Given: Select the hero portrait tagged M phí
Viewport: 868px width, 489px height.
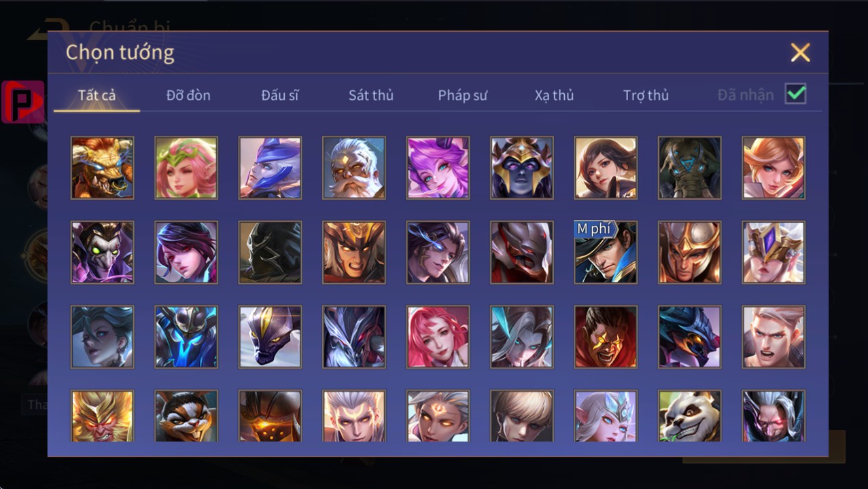Looking at the screenshot, I should coord(606,252).
